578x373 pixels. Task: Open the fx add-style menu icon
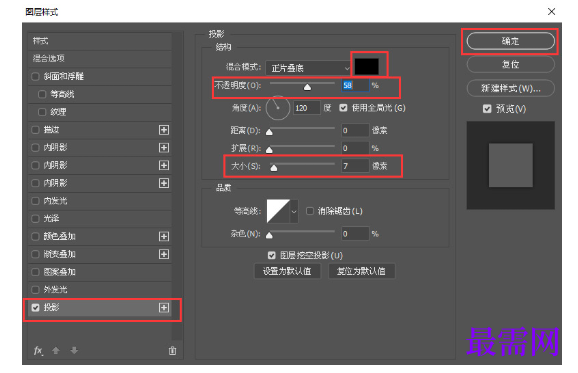pyautogui.click(x=38, y=351)
